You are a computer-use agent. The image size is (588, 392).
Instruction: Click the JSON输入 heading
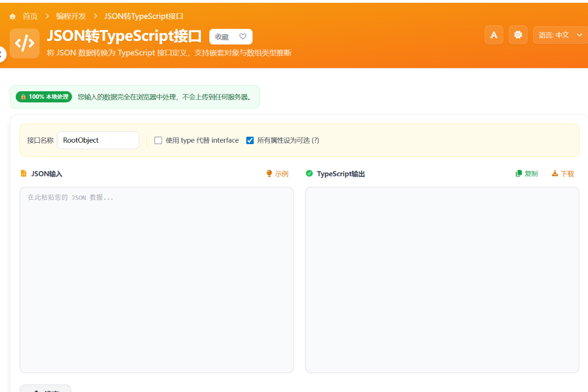pyautogui.click(x=47, y=174)
